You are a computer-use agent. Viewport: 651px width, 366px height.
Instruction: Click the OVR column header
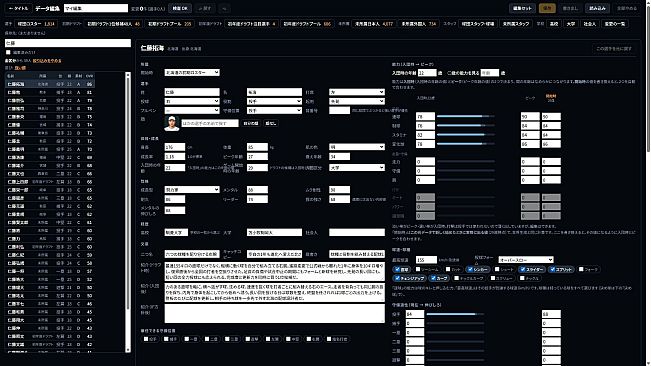click(89, 76)
